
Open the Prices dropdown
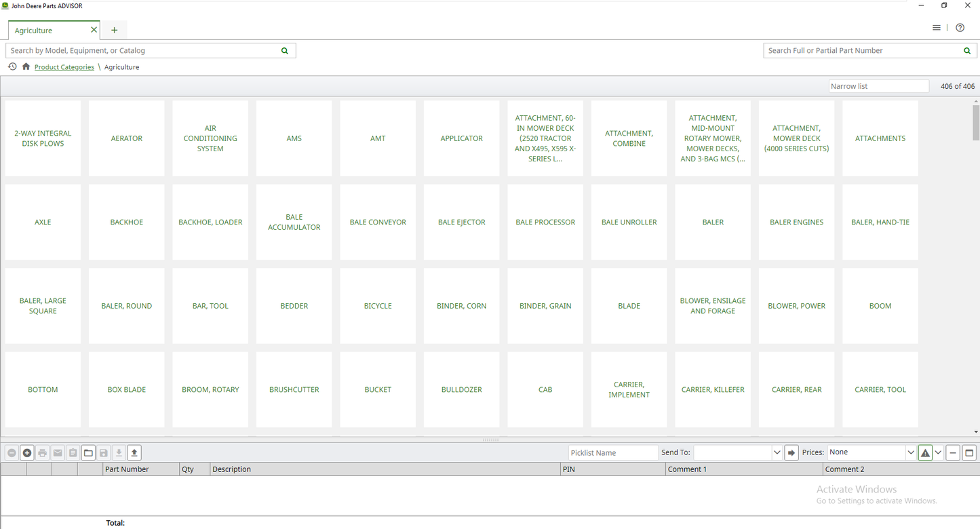tap(911, 452)
